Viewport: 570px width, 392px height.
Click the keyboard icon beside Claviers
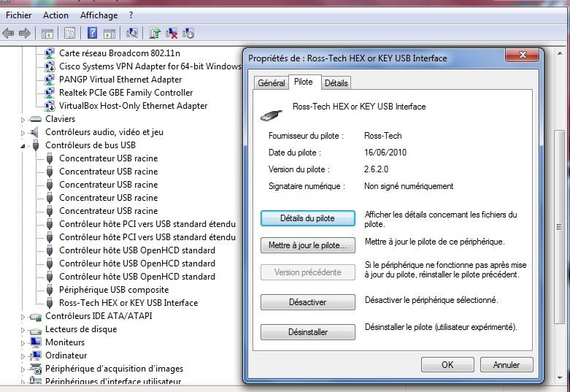35,119
